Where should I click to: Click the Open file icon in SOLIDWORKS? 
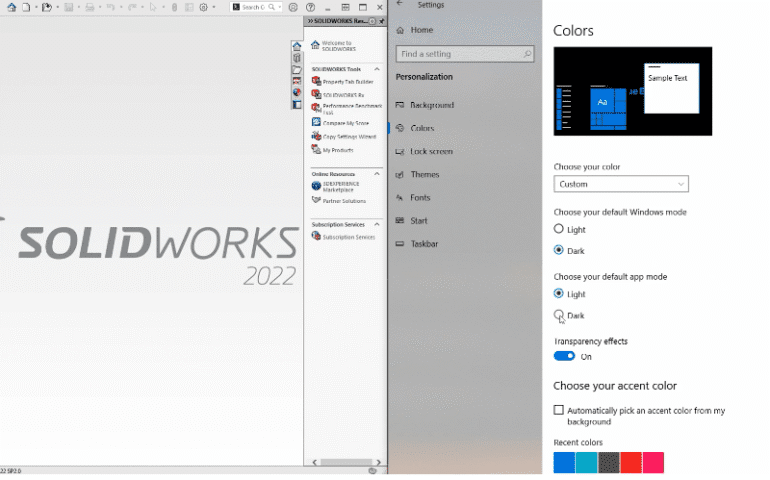[x=47, y=7]
